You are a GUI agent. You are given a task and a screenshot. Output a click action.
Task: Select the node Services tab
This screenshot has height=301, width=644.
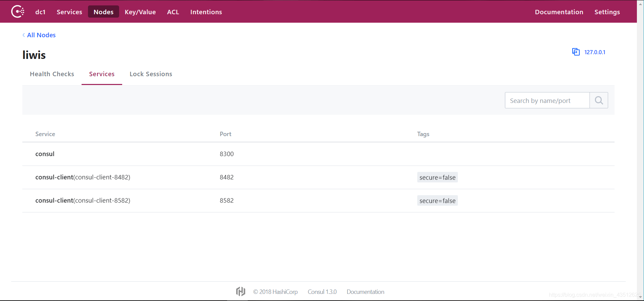click(x=102, y=74)
